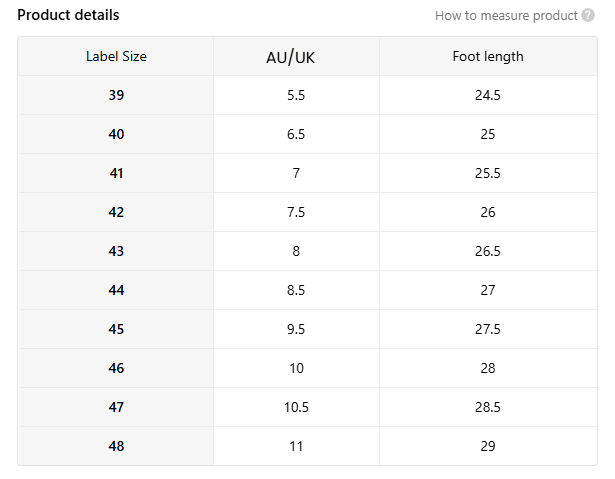Click label size 47 cell
This screenshot has height=479, width=615.
(116, 407)
